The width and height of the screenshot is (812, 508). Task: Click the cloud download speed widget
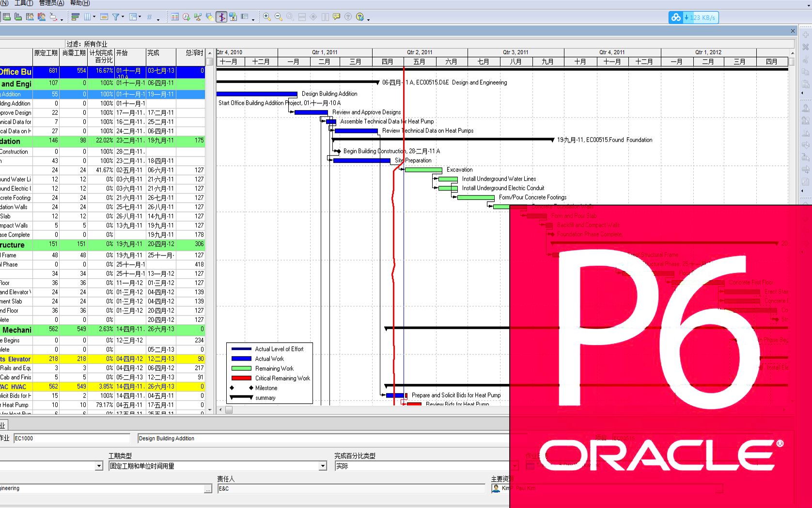(693, 17)
